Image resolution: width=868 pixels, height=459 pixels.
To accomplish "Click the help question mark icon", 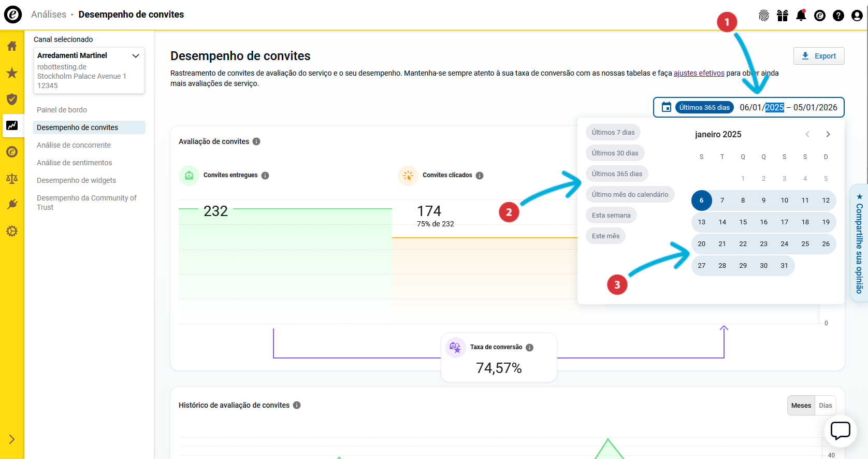I will 838,16.
